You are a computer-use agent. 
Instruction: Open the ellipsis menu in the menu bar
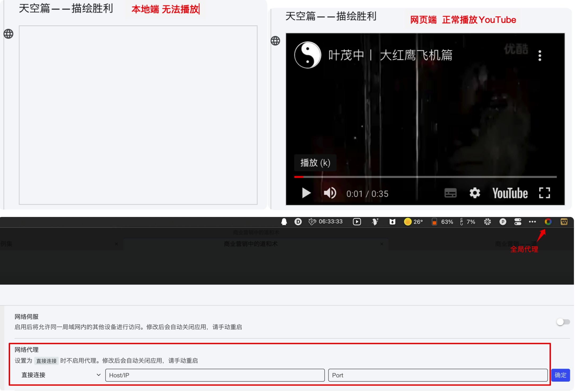[x=532, y=222]
